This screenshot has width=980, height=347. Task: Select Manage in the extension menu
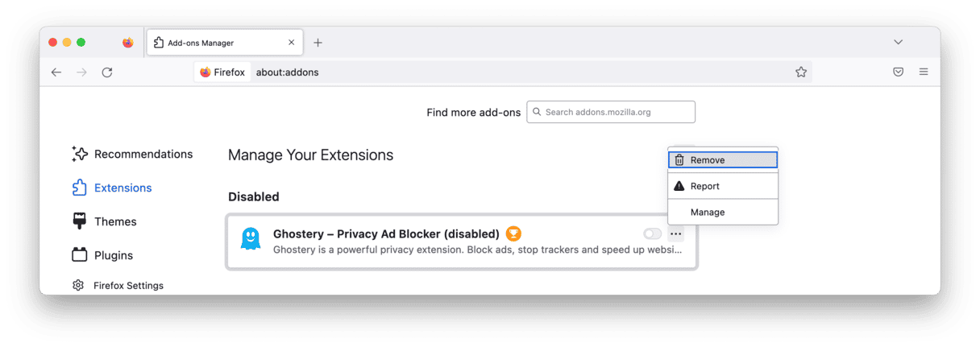click(723, 213)
